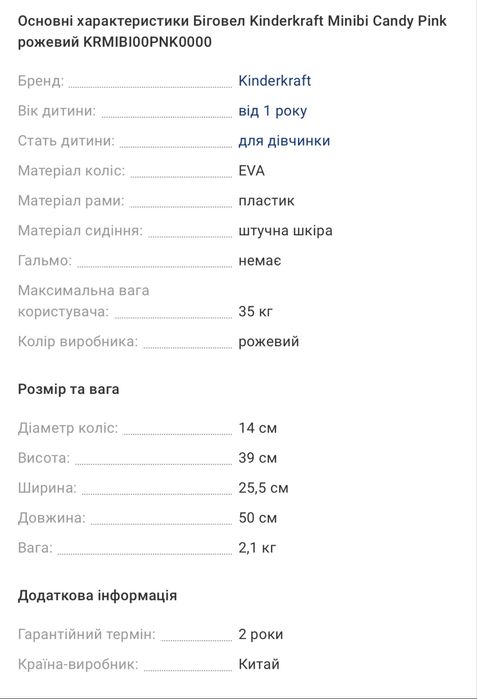Click the 'Китай' country of origin value
Viewport: 477px width, 699px height.
[x=259, y=664]
